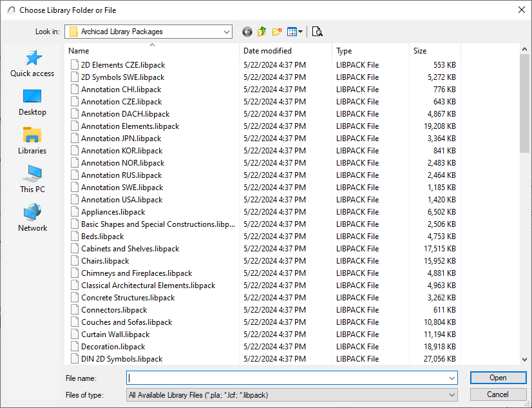Viewport: 532px width, 408px height.
Task: Select Couches and Sofas.libpack
Action: pos(126,322)
